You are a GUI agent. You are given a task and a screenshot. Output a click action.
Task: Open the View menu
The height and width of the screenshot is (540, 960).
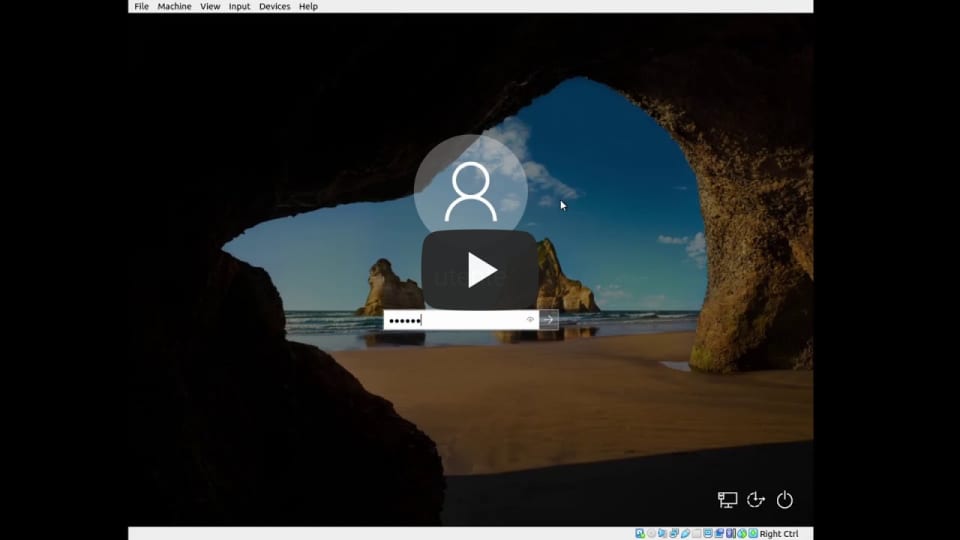pos(210,6)
